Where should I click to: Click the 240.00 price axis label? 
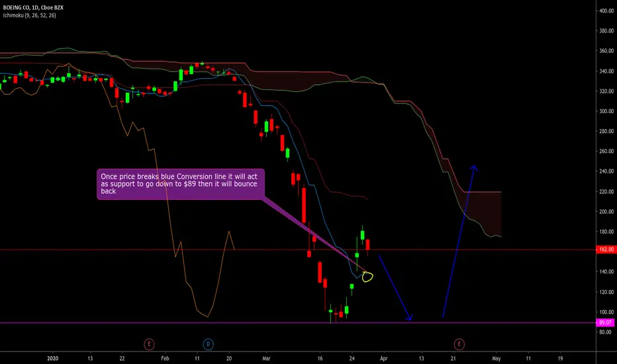click(x=606, y=171)
